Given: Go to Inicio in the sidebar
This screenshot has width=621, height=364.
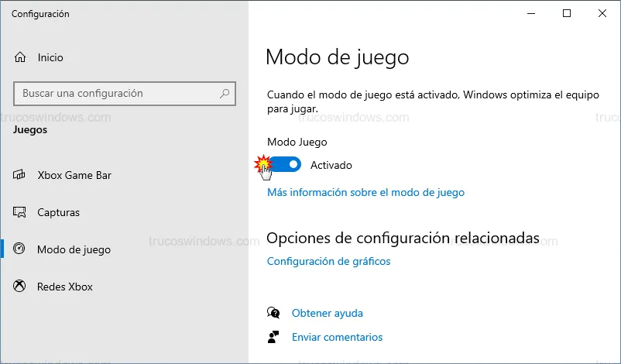Looking at the screenshot, I should 50,57.
